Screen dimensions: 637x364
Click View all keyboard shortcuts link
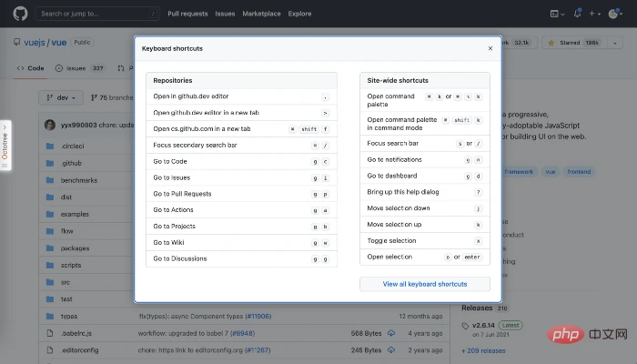tap(424, 284)
